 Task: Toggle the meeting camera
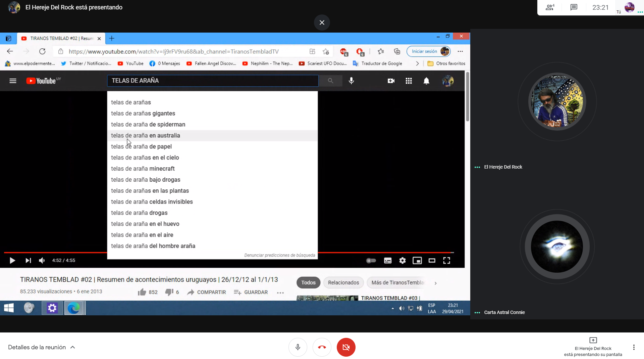click(346, 347)
